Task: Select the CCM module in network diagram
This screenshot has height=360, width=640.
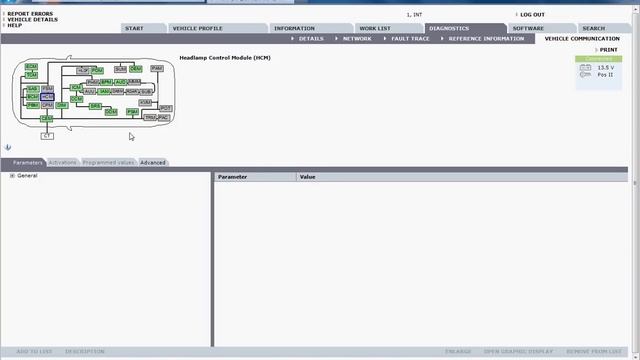Action: 76,99
